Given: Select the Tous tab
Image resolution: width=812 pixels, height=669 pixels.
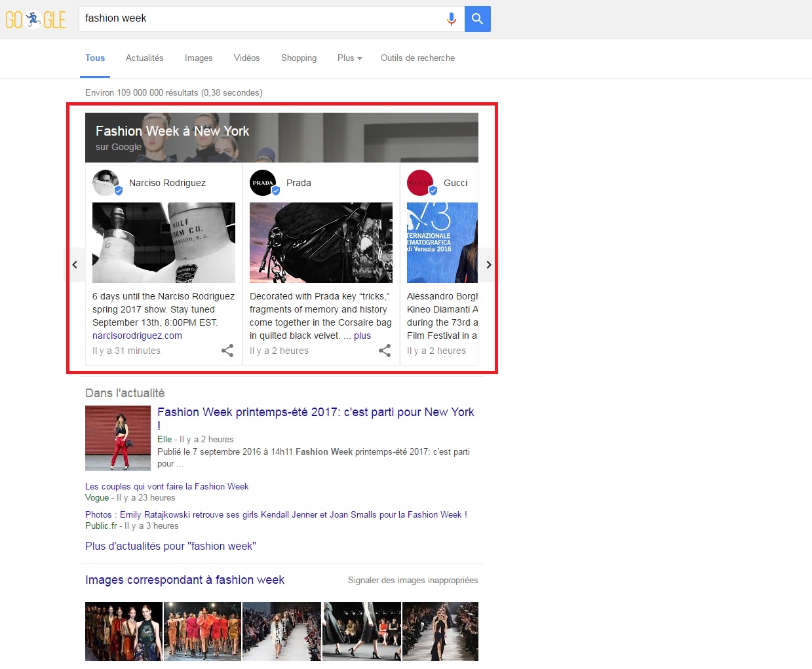Looking at the screenshot, I should tap(95, 58).
